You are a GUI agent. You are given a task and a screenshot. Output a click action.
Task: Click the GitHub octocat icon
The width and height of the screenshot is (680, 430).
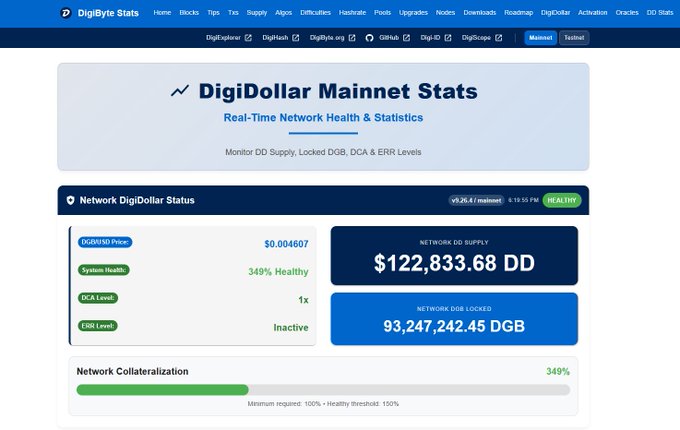point(369,38)
